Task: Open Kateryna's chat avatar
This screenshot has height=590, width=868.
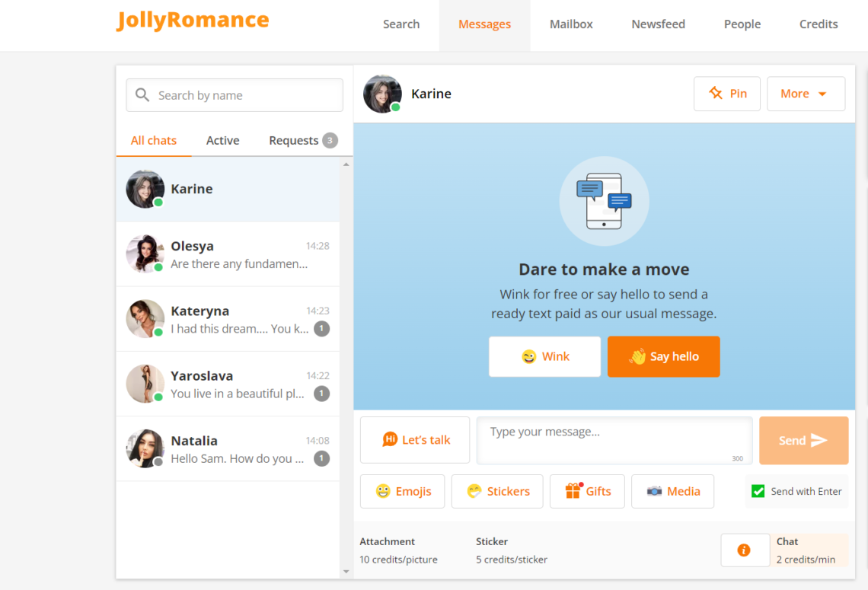Action: pos(145,319)
